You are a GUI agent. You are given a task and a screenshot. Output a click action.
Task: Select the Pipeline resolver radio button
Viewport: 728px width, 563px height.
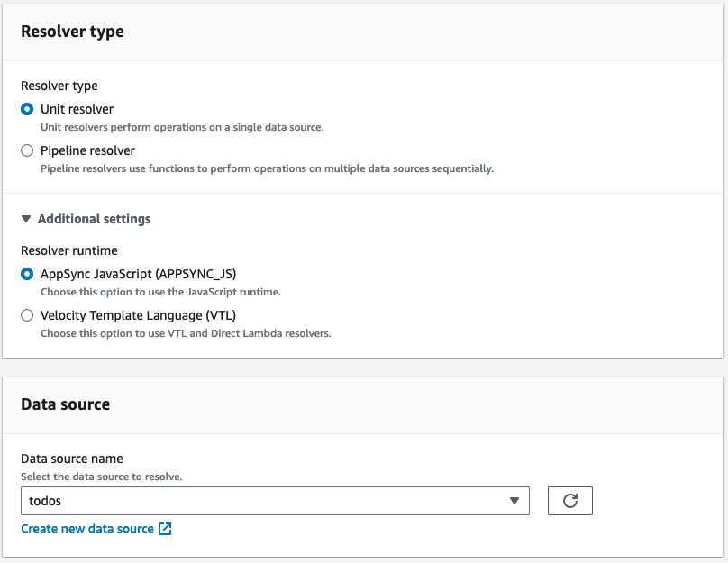click(27, 150)
